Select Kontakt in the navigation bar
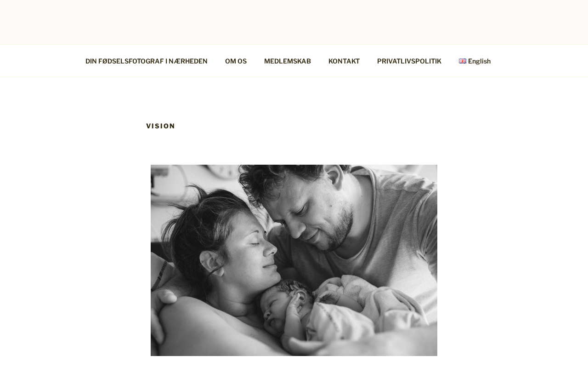588x368 pixels. pos(344,61)
